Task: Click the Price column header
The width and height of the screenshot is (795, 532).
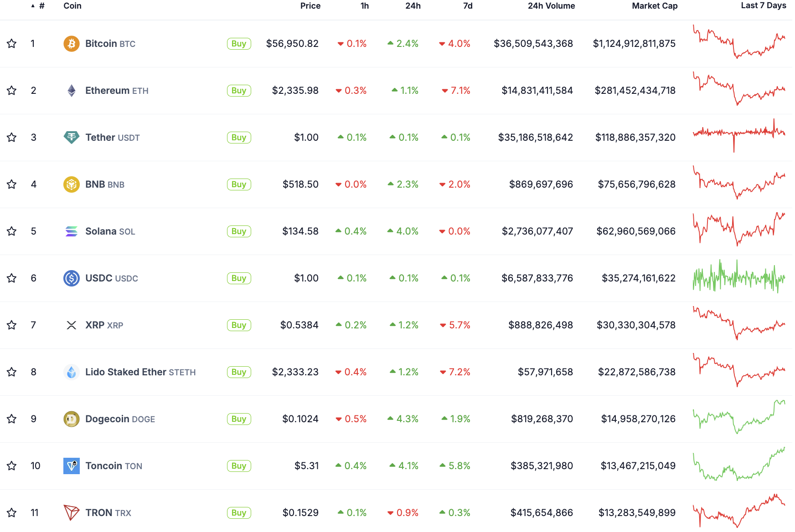Action: coord(310,6)
